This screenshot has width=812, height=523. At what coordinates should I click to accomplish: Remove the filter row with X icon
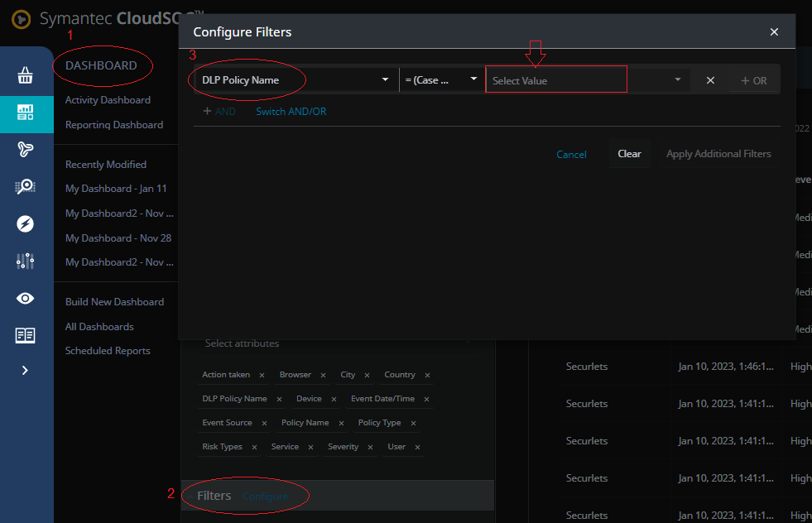click(x=710, y=80)
